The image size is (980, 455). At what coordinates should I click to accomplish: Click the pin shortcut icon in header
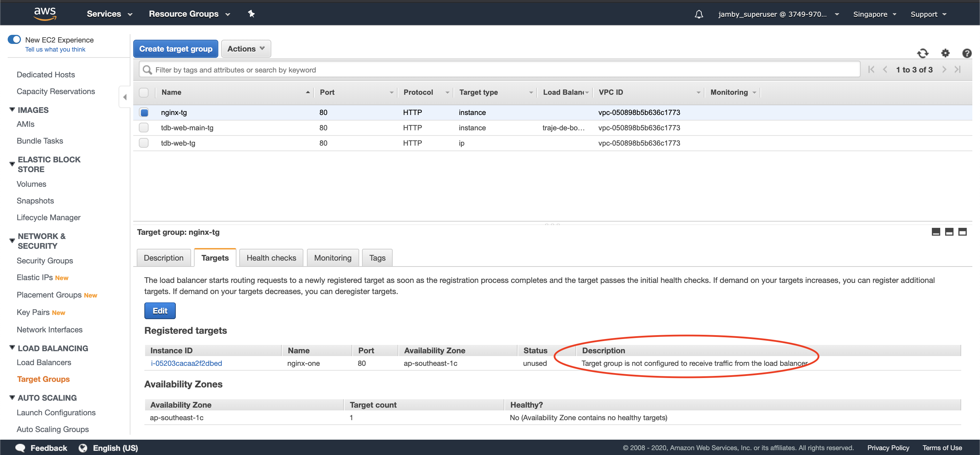[251, 14]
